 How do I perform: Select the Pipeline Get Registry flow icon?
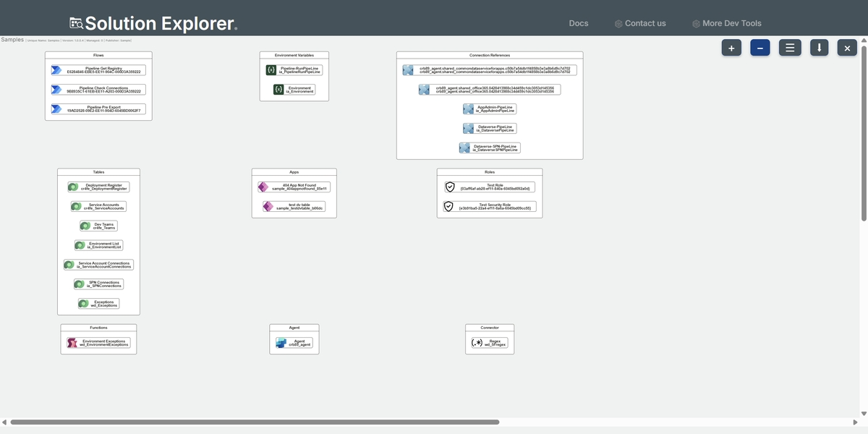tap(57, 70)
